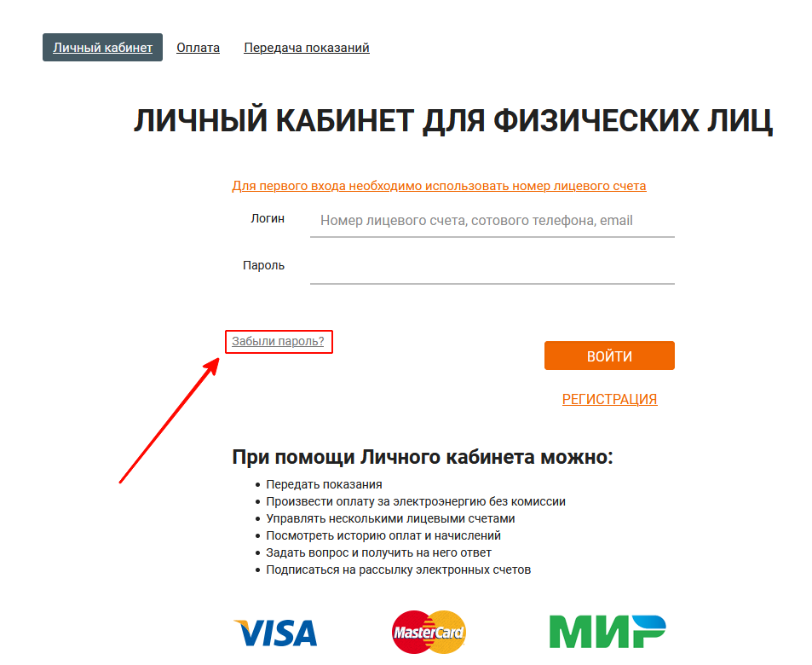Image resolution: width=812 pixels, height=665 pixels.
Task: Open the Личный кабинет tab
Action: pyautogui.click(x=102, y=48)
